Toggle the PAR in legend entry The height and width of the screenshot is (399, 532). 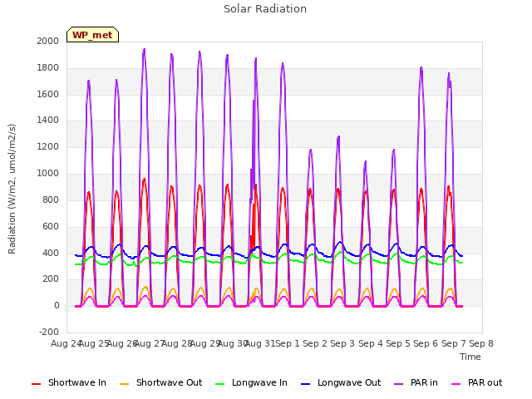[416, 382]
